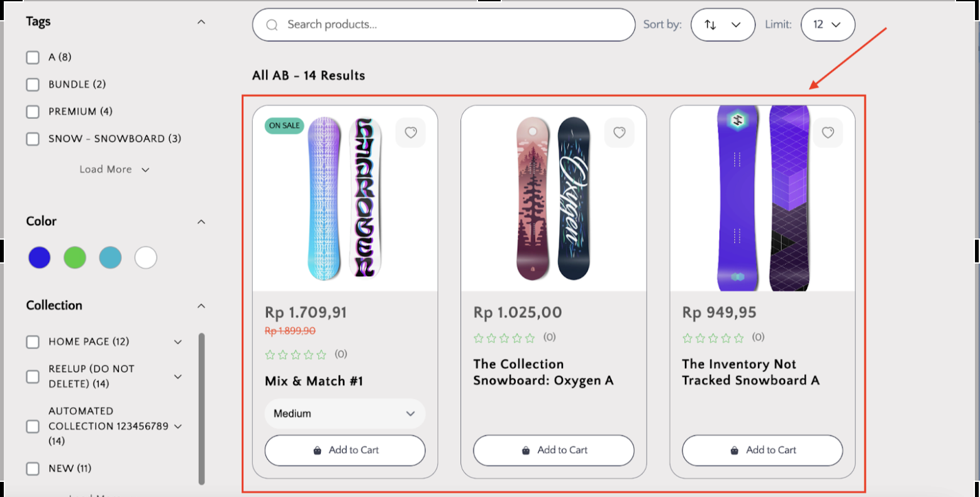This screenshot has width=980, height=497.
Task: Add Oxygen A snowboard to cart
Action: tap(554, 450)
